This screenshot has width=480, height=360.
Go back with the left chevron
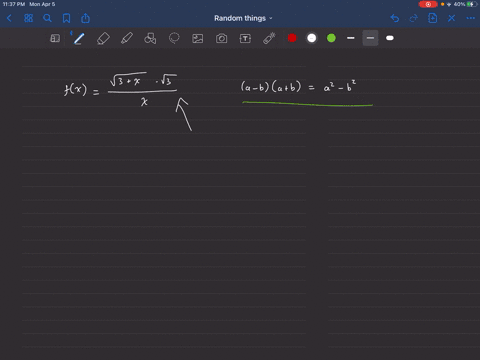coord(9,18)
